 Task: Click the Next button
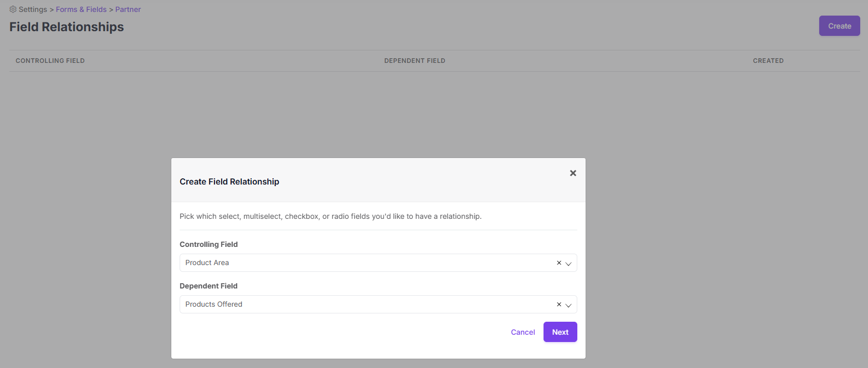[x=560, y=332]
